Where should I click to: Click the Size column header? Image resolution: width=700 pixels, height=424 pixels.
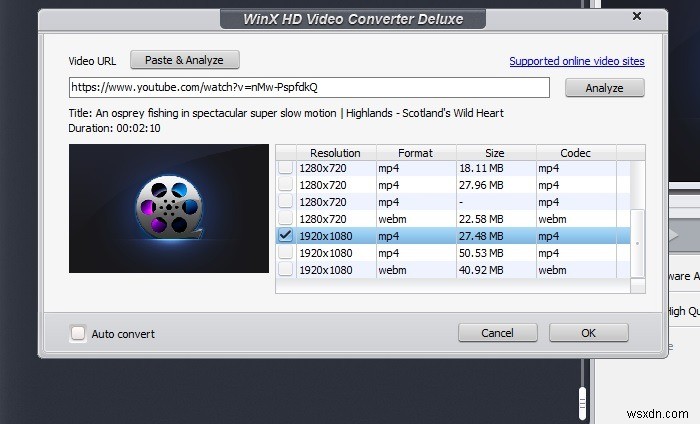(496, 153)
